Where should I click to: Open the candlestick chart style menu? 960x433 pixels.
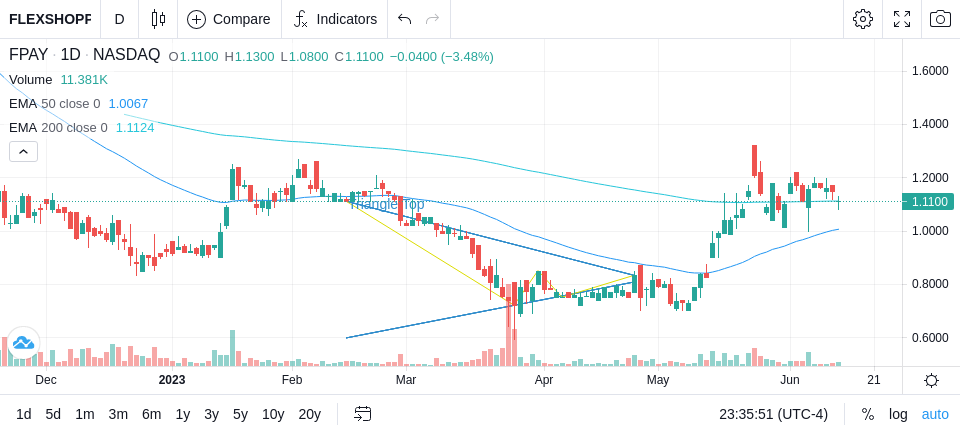[158, 19]
